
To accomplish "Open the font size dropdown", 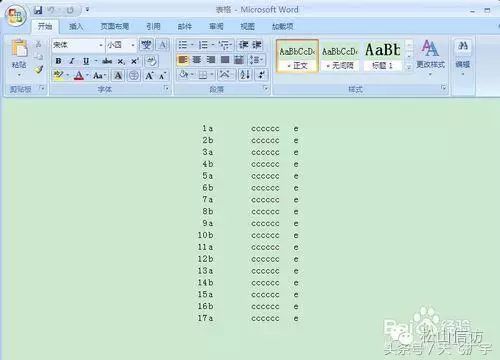I will tap(133, 45).
